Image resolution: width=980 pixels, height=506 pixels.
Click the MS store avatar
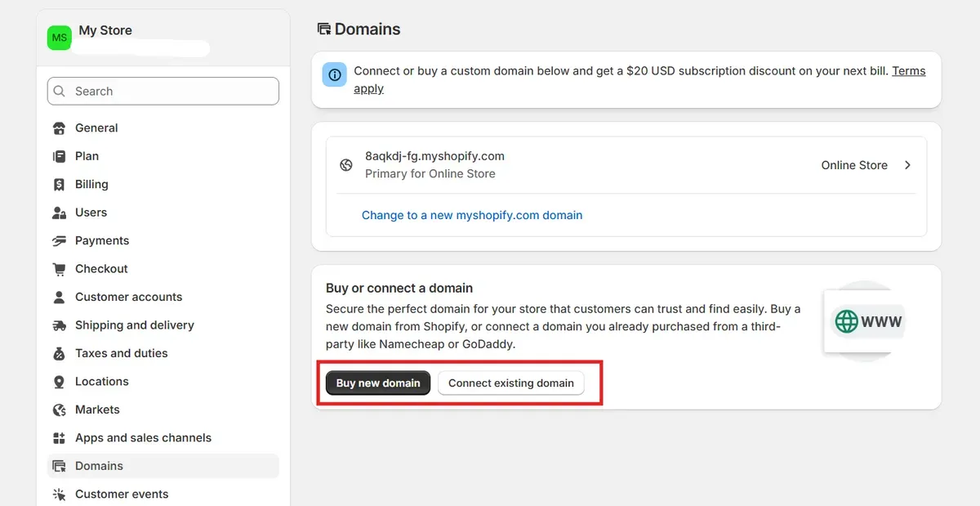60,38
